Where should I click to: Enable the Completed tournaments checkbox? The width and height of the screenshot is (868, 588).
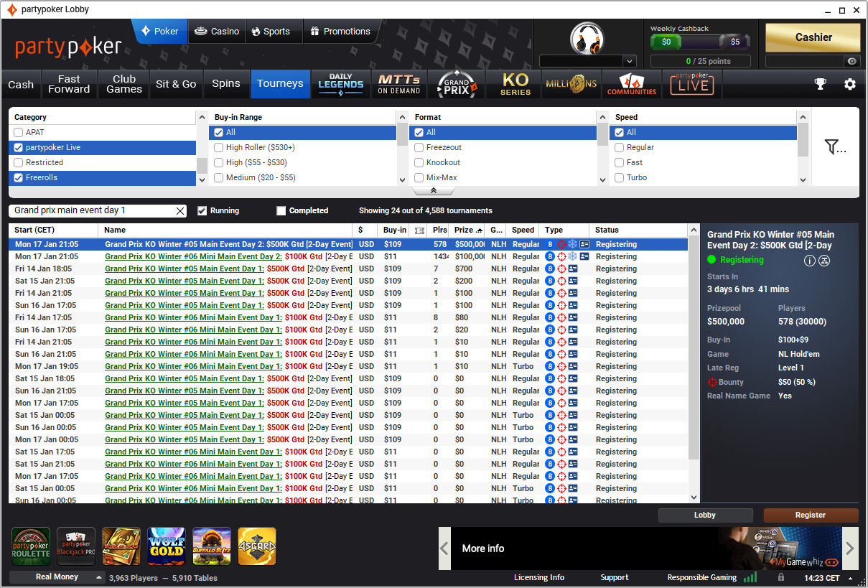tap(281, 211)
